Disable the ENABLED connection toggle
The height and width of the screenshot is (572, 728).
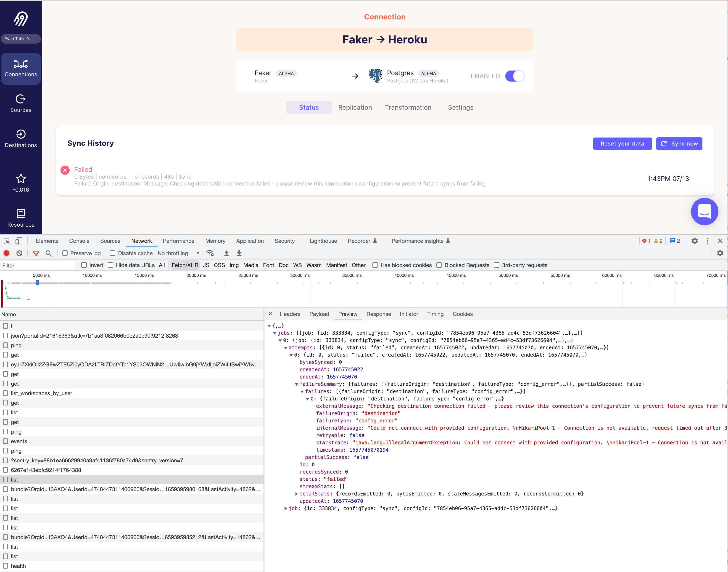(514, 76)
